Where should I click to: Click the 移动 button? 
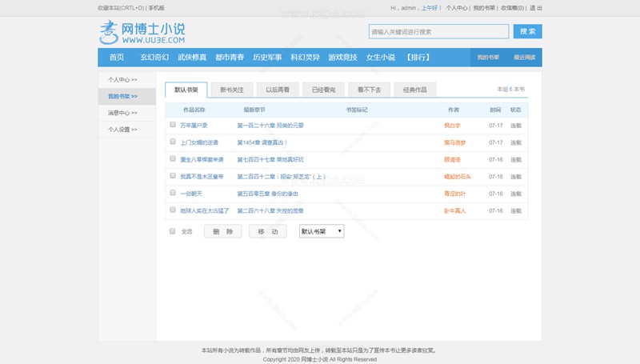pyautogui.click(x=268, y=231)
